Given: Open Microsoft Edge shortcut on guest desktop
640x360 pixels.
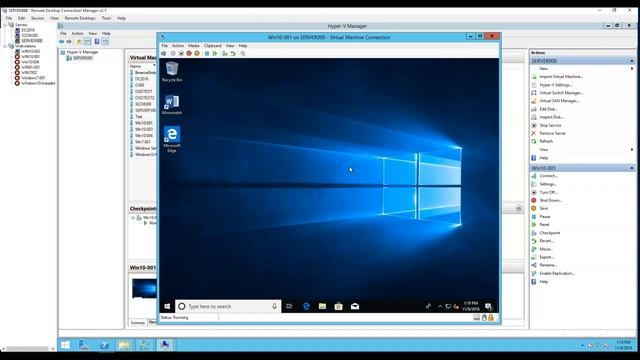Looking at the screenshot, I should tap(172, 140).
